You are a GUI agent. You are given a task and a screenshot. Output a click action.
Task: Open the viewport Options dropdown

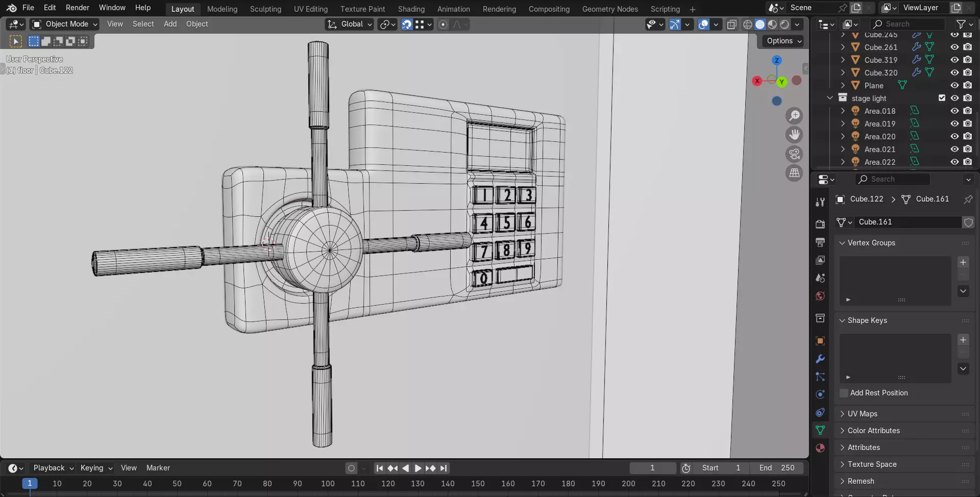pos(784,41)
